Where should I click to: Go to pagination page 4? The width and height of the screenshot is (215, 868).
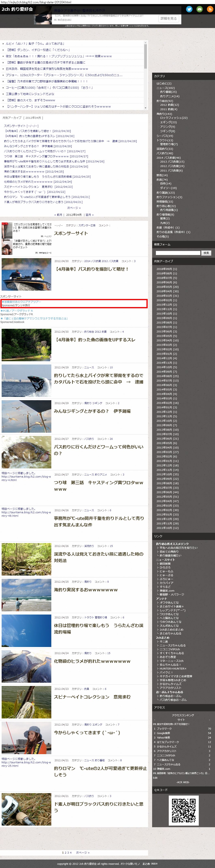pos(71,853)
